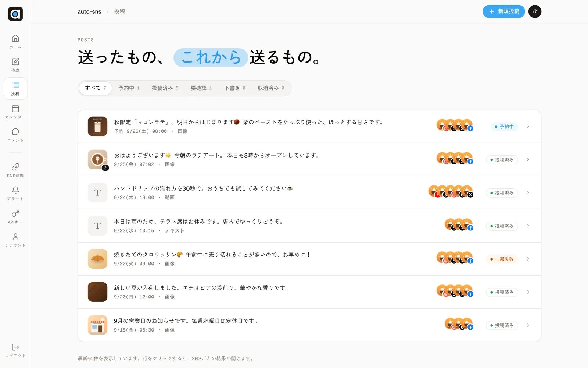
Task: Expand the クロワッサン post chevron
Action: point(528,259)
